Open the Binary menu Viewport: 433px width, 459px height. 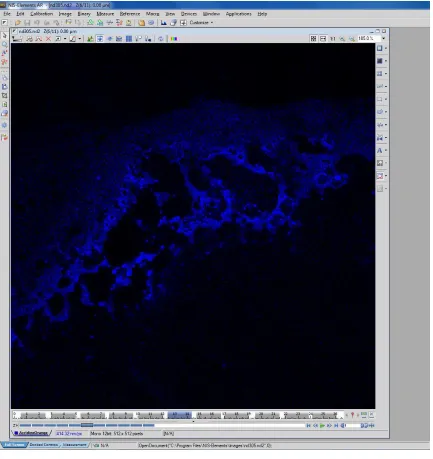84,14
